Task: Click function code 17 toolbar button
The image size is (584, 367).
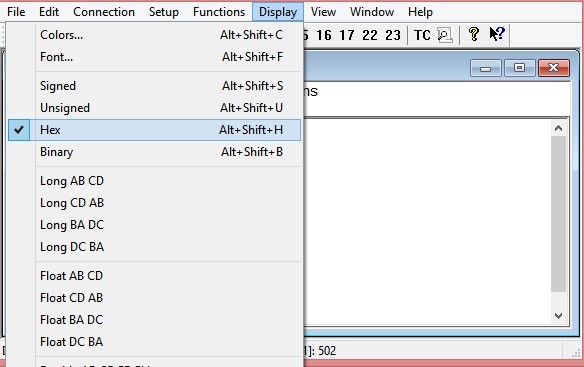Action: tap(347, 35)
